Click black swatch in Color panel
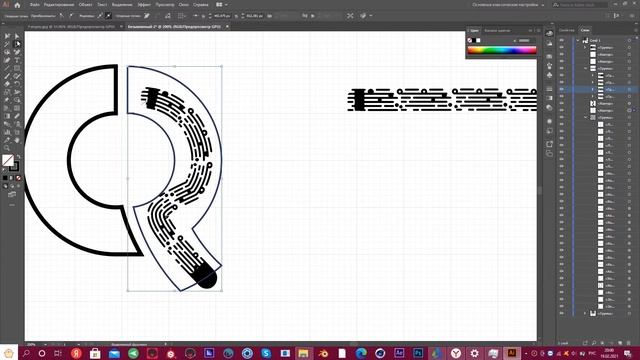 tap(474, 40)
